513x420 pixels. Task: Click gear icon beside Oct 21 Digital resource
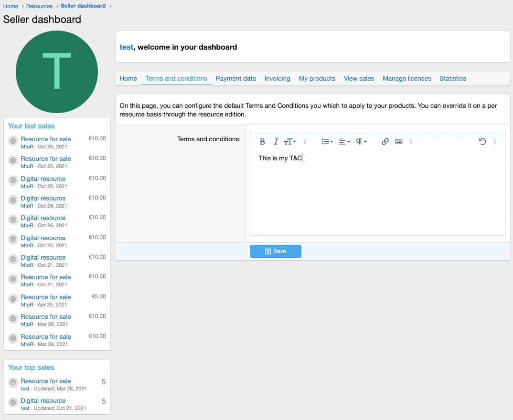coord(13,259)
